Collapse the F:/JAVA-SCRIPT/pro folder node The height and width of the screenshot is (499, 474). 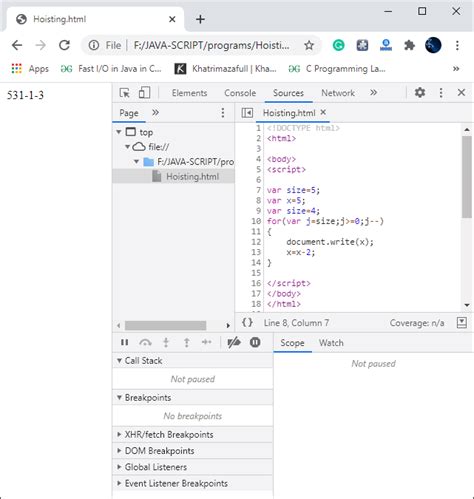tap(136, 162)
